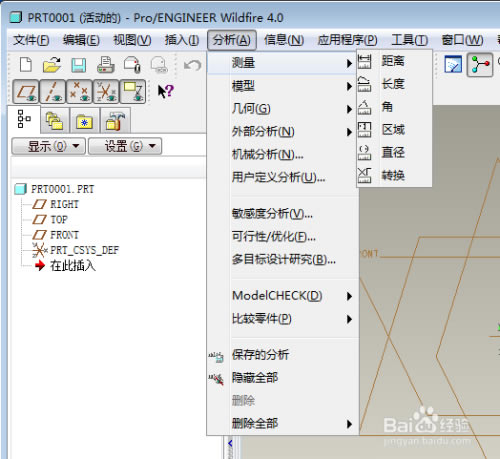This screenshot has width=500, height=459.
Task: Open the 设置 dropdown button
Action: click(x=125, y=146)
